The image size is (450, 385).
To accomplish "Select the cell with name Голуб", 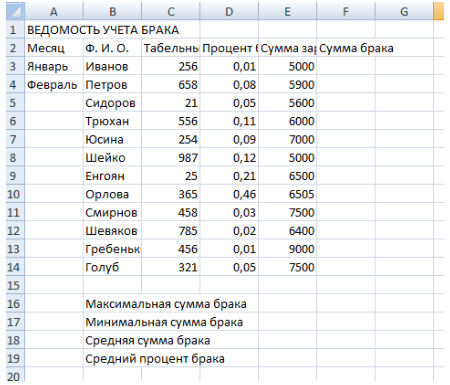I will (x=112, y=267).
